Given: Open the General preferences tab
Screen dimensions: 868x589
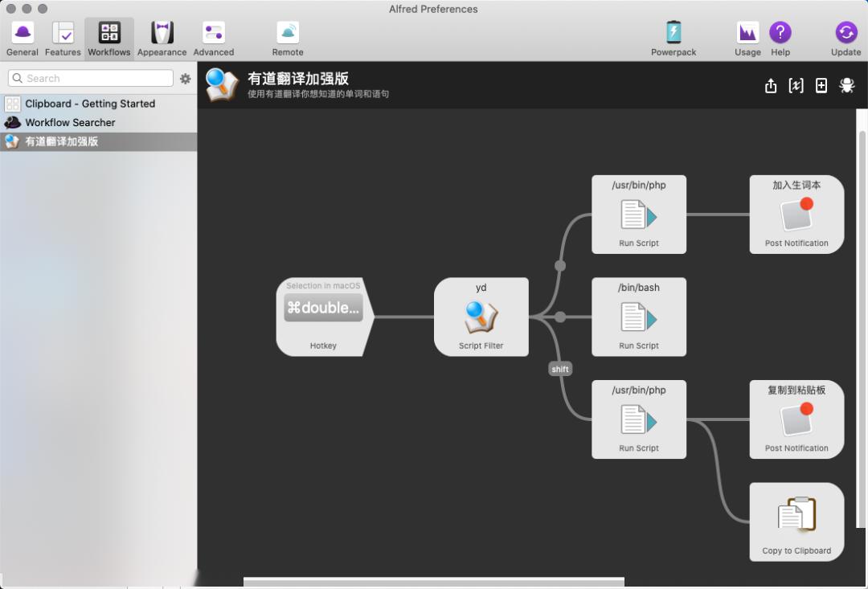Looking at the screenshot, I should click(x=23, y=39).
